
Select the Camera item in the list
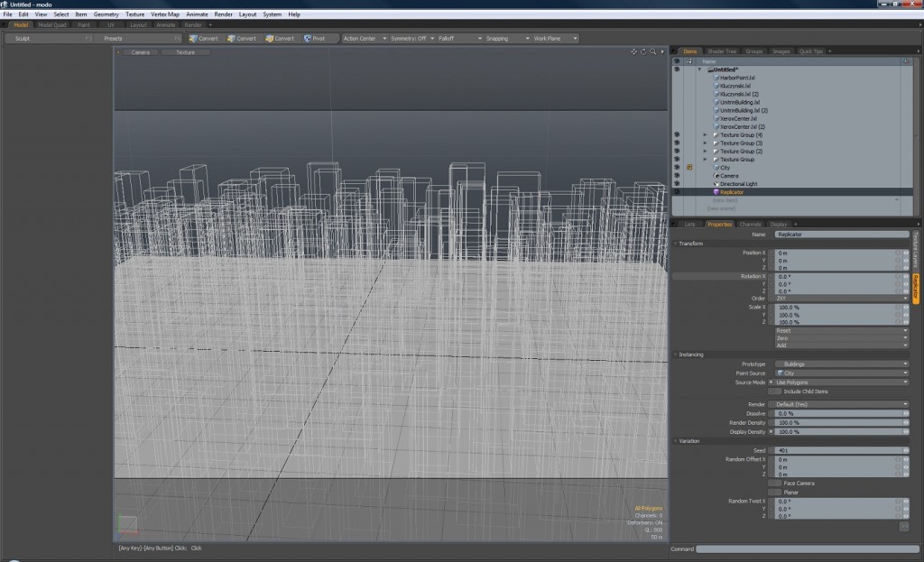(x=729, y=176)
